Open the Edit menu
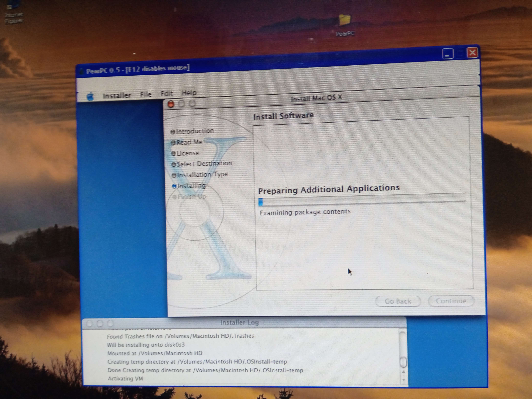This screenshot has width=532, height=399. 166,94
